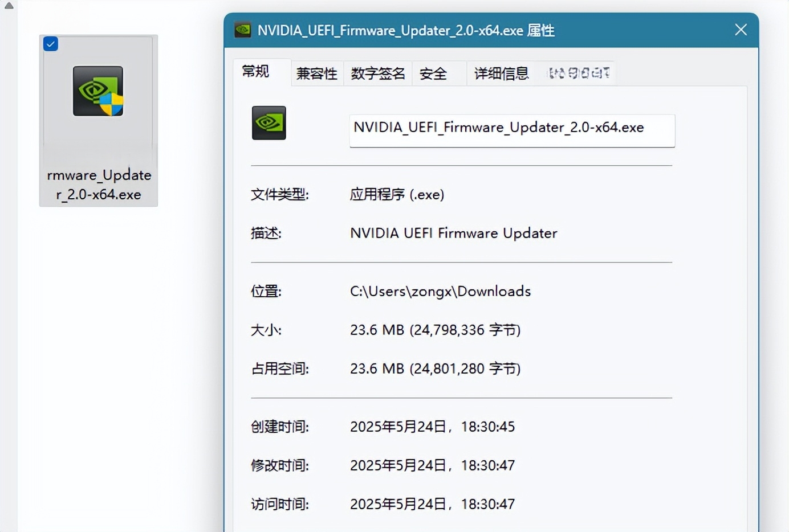Screen dimensions: 789x532
Task: Click the 描述 label
Action: coord(266,233)
